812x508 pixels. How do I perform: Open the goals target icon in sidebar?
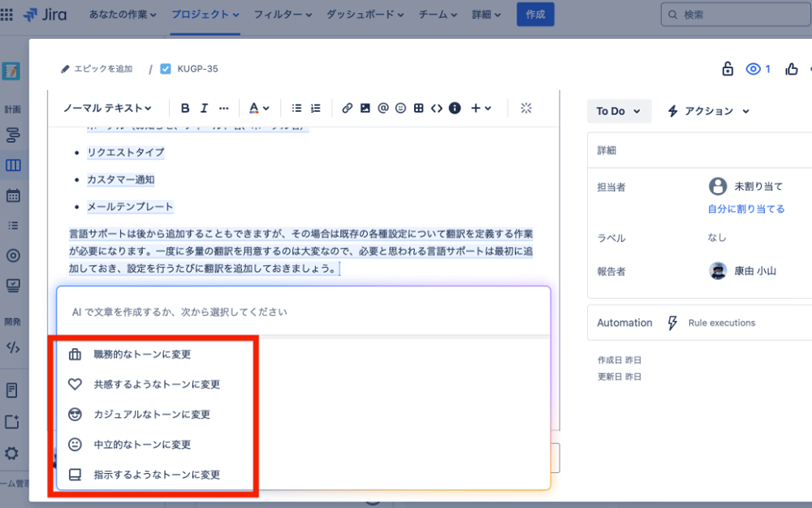[x=13, y=256]
